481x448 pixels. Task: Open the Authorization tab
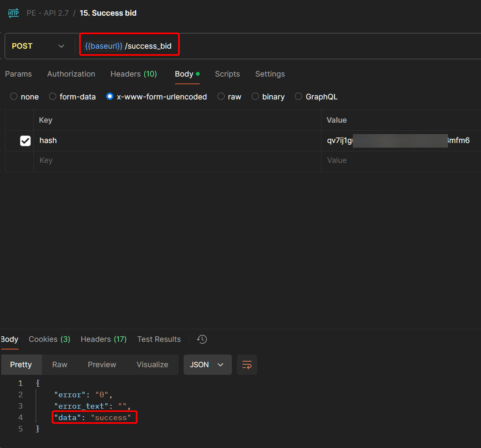(x=71, y=74)
